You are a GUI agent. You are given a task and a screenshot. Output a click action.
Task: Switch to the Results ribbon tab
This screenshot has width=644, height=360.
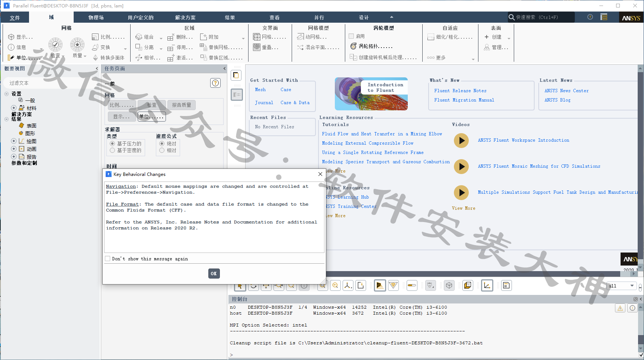pyautogui.click(x=230, y=17)
